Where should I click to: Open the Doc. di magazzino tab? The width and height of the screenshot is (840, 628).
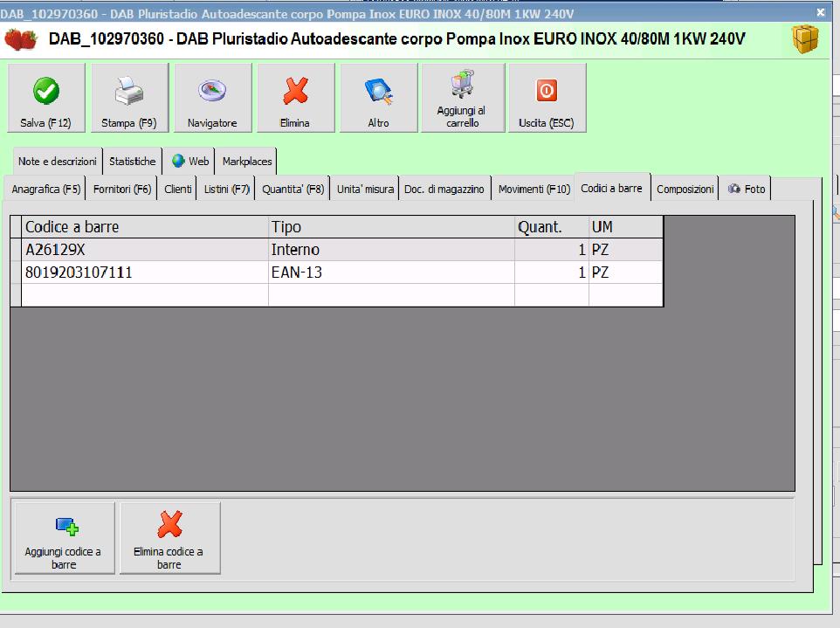pyautogui.click(x=444, y=190)
